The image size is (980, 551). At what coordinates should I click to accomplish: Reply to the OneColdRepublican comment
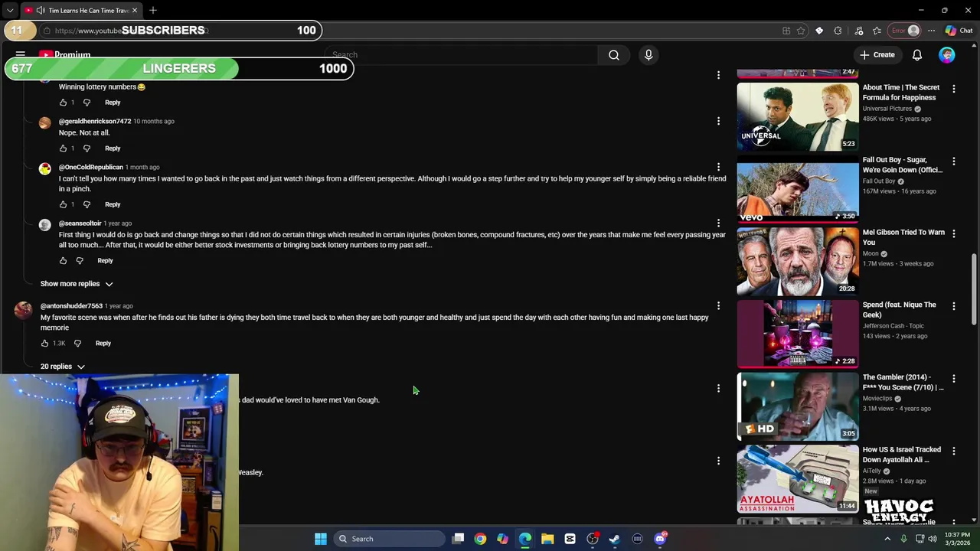tap(113, 204)
